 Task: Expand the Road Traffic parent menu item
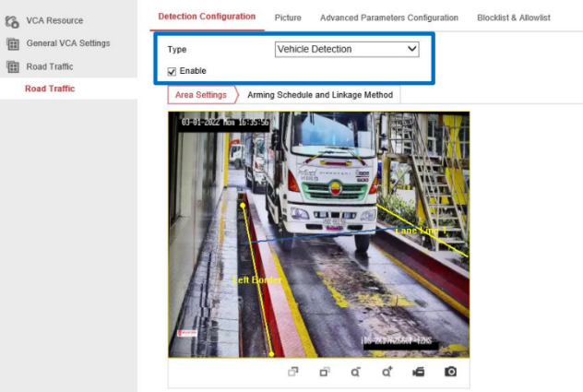point(49,66)
